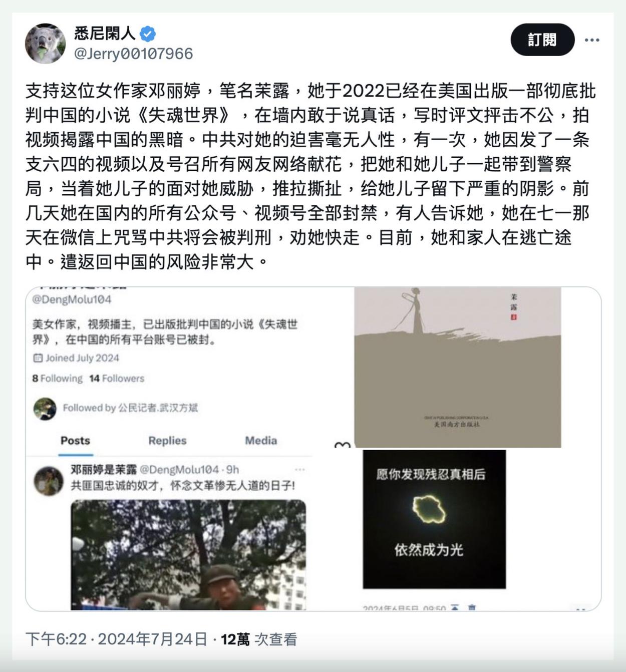Click the Followed by 公民记者 avatar
Screen dimensions: 626x672
pos(45,409)
